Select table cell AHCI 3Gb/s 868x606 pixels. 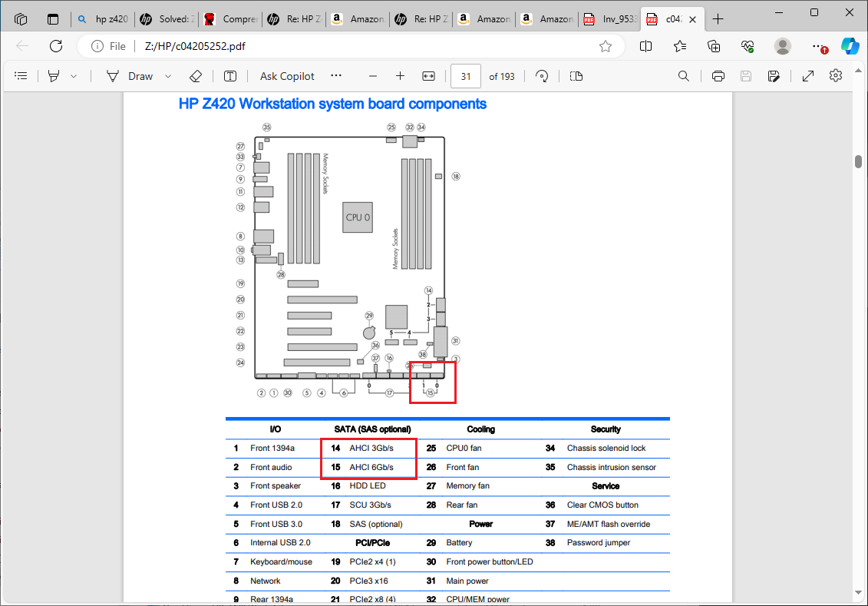(x=371, y=448)
